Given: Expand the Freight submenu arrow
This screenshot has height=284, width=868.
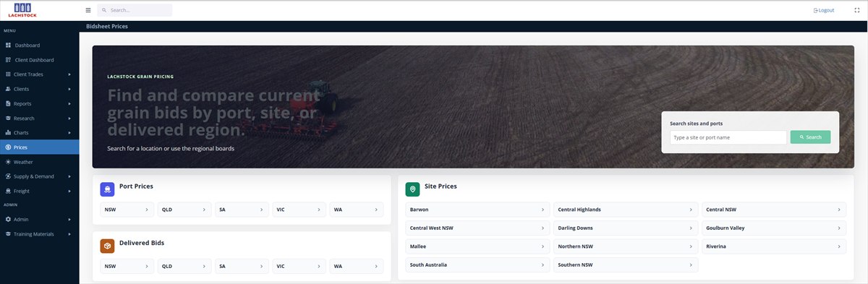Looking at the screenshot, I should 70,191.
